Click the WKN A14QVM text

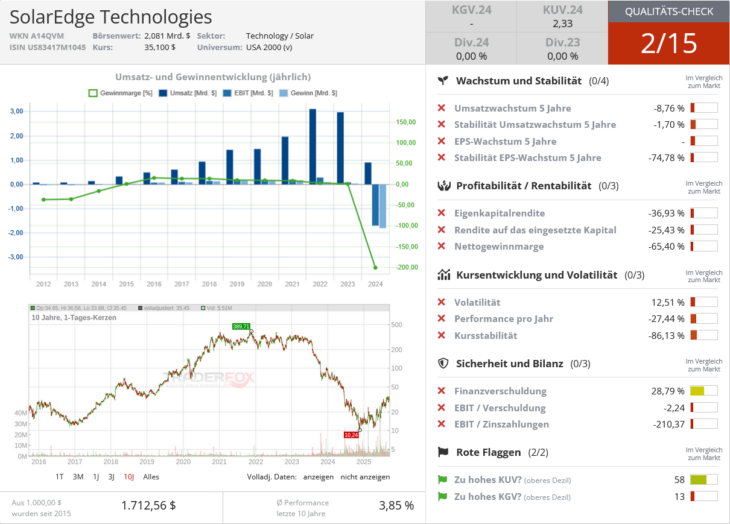coord(37,36)
